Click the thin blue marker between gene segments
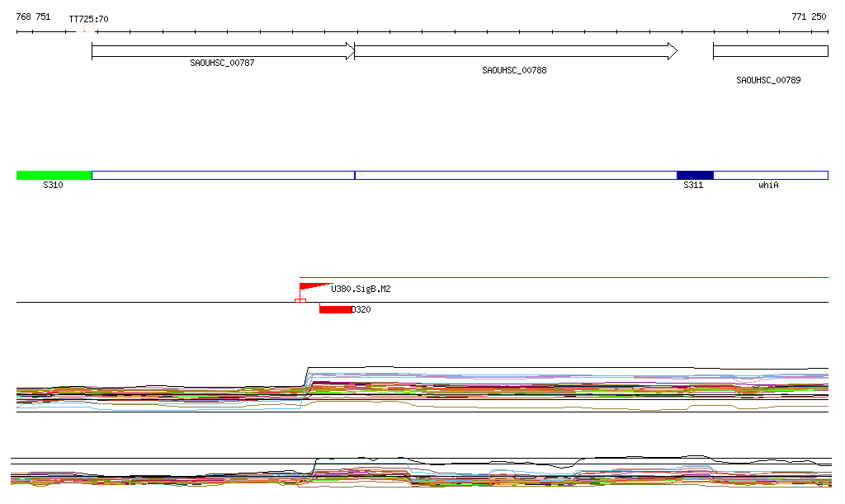 pyautogui.click(x=355, y=175)
